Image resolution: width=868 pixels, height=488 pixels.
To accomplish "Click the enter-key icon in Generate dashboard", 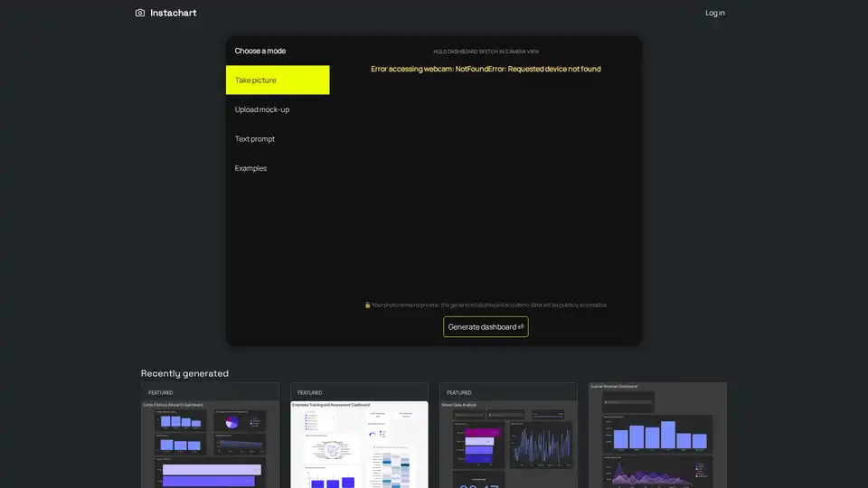I will pyautogui.click(x=521, y=327).
